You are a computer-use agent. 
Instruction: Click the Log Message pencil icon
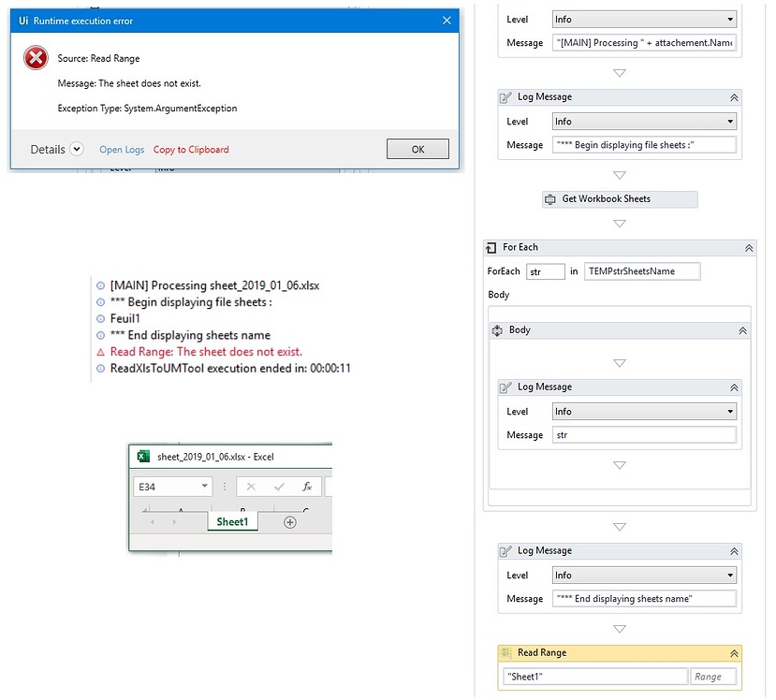pyautogui.click(x=506, y=96)
